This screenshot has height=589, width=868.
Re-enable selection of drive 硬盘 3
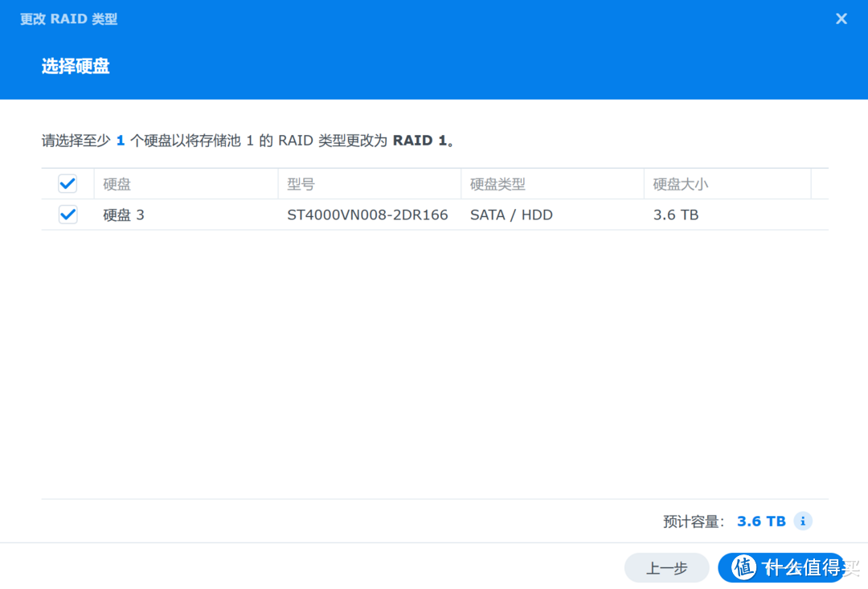[x=67, y=215]
